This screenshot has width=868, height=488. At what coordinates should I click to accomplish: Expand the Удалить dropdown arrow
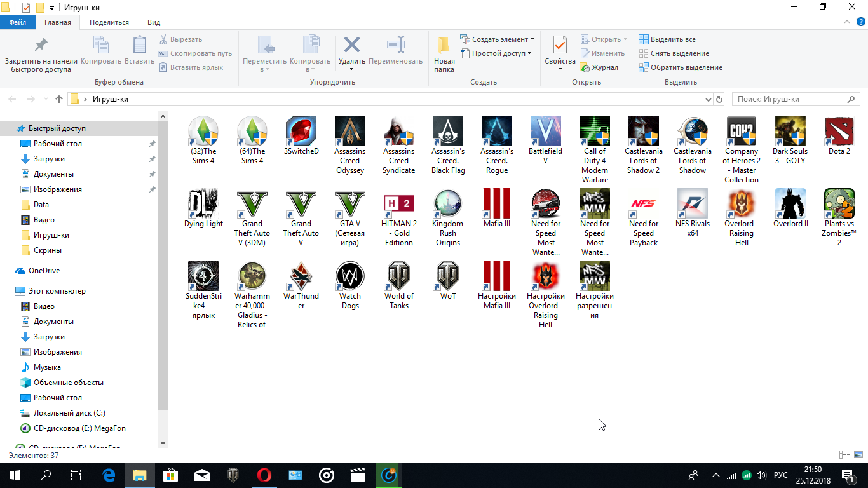coord(351,69)
